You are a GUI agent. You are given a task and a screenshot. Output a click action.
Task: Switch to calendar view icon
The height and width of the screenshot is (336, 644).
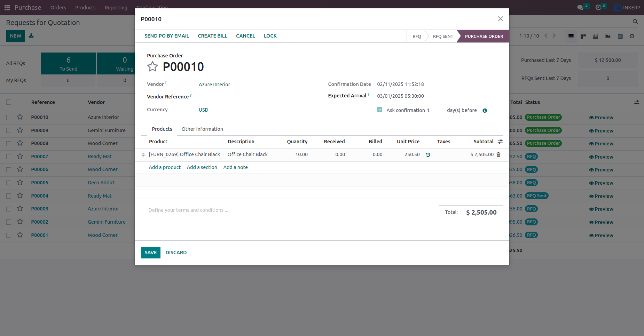click(620, 36)
